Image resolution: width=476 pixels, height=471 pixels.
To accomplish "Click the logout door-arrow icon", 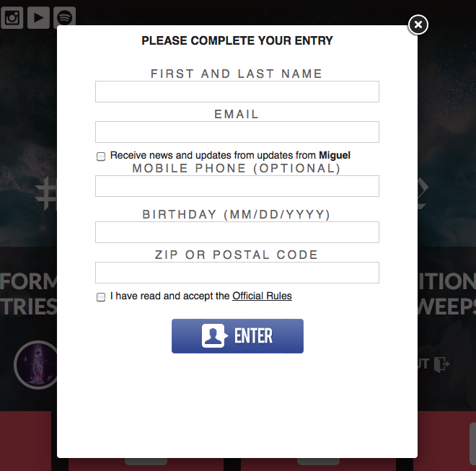I will (441, 364).
